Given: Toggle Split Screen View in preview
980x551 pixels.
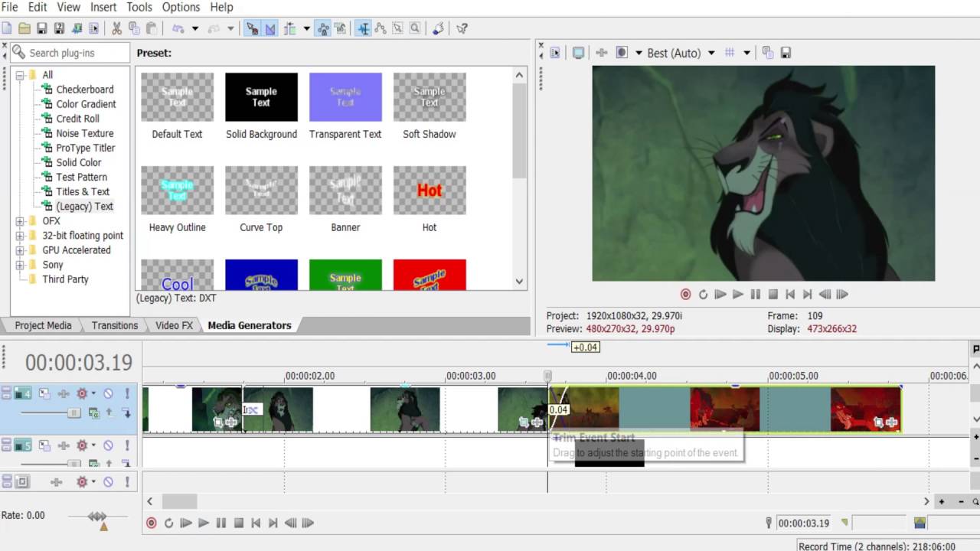Looking at the screenshot, I should coord(622,53).
